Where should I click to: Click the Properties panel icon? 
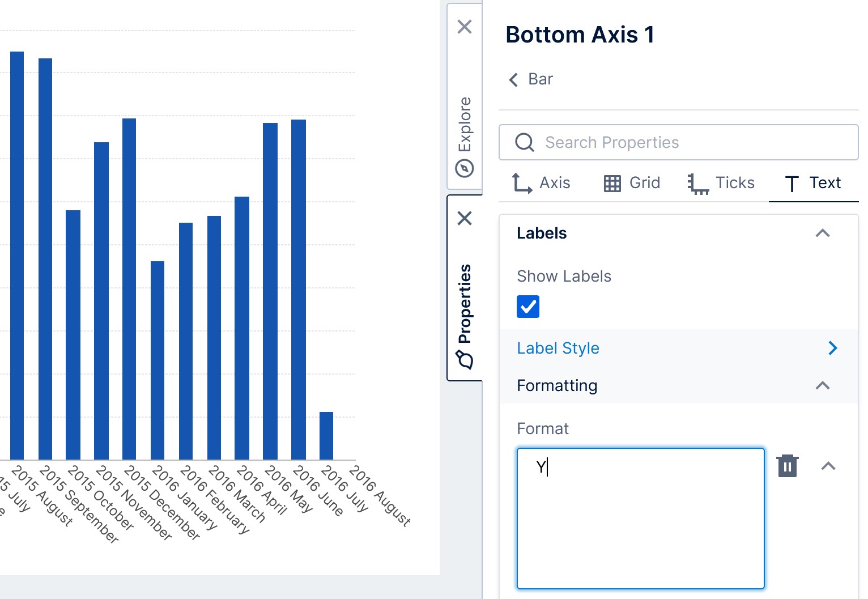[x=465, y=359]
